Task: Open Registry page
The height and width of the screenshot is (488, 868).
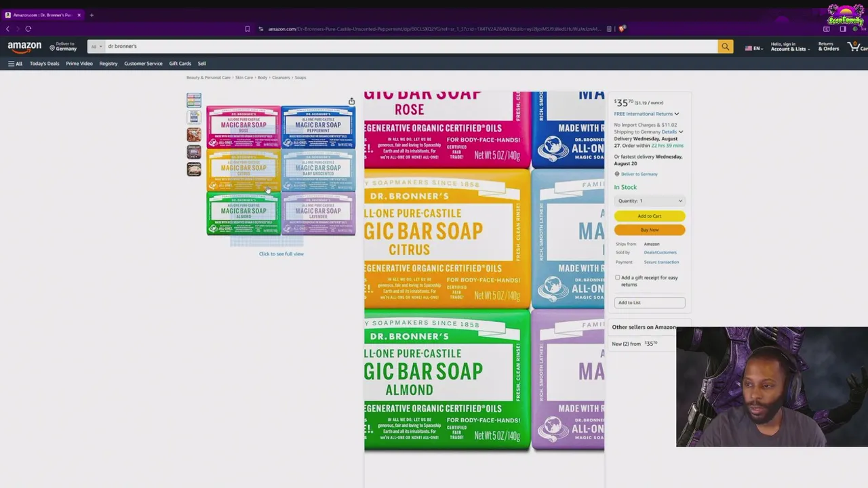Action: [x=108, y=64]
